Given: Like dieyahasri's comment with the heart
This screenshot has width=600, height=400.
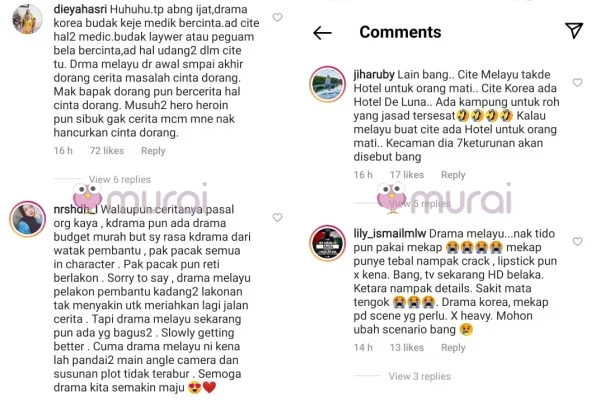Looking at the screenshot, I should click(x=277, y=17).
